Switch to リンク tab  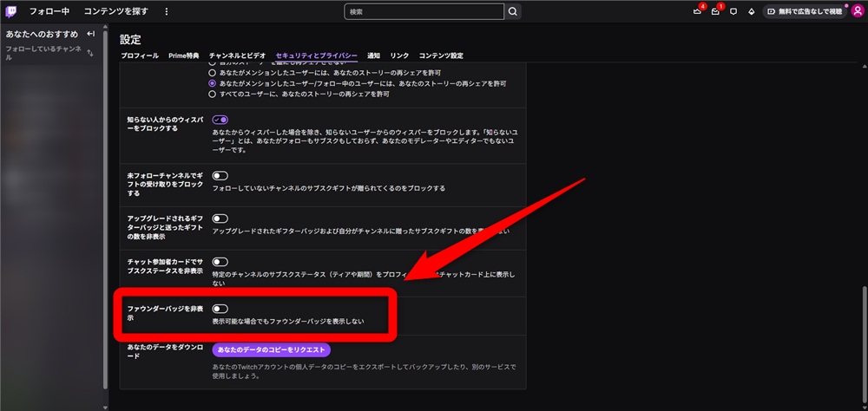pos(399,55)
